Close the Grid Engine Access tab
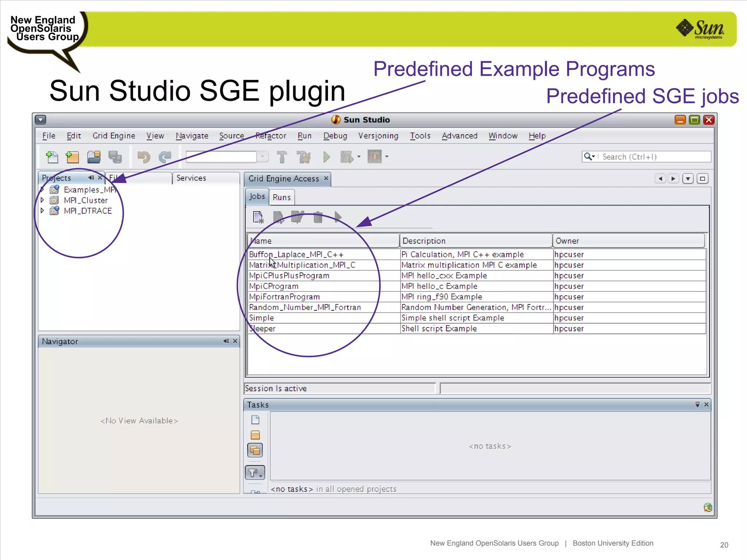The width and height of the screenshot is (747, 560). point(326,178)
